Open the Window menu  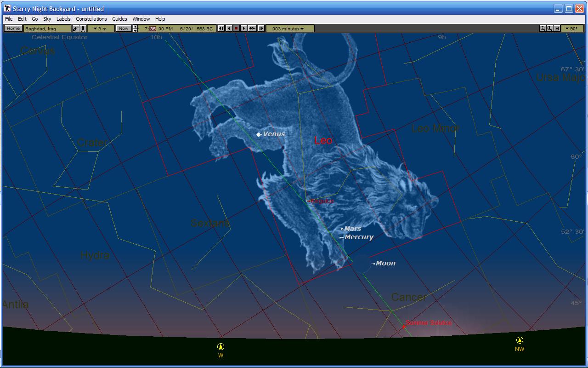coord(141,19)
